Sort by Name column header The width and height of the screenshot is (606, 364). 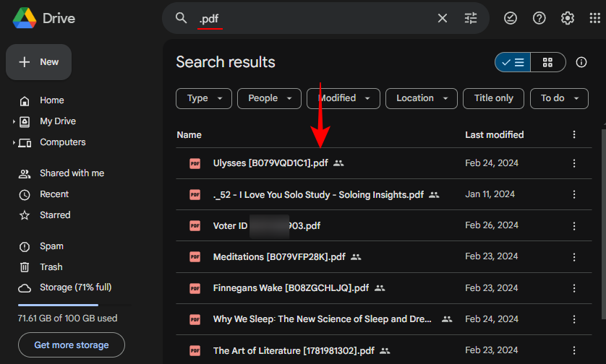point(189,135)
